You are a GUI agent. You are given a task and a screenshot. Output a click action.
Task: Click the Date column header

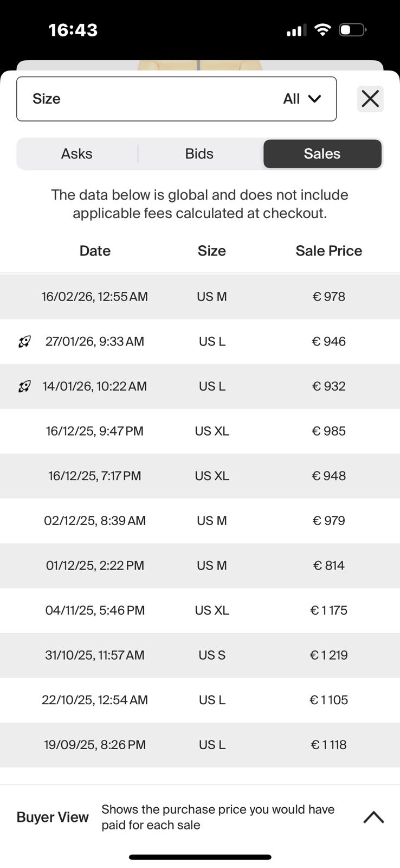[95, 251]
